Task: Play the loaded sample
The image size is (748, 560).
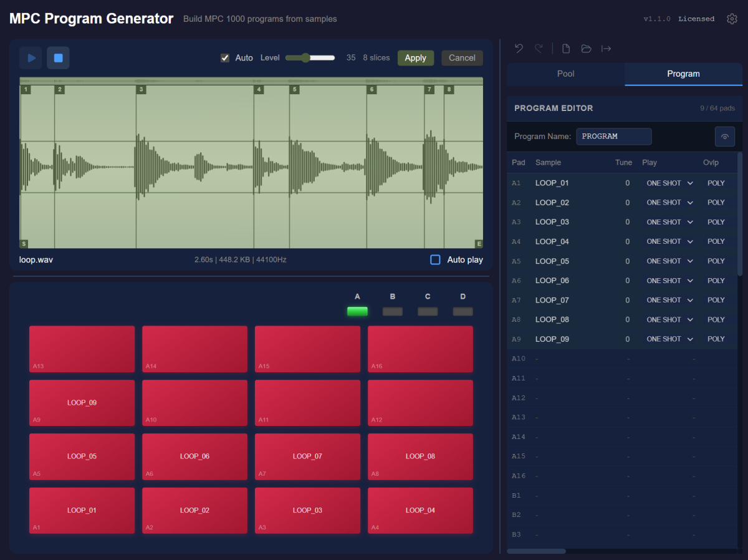Action: [31, 58]
